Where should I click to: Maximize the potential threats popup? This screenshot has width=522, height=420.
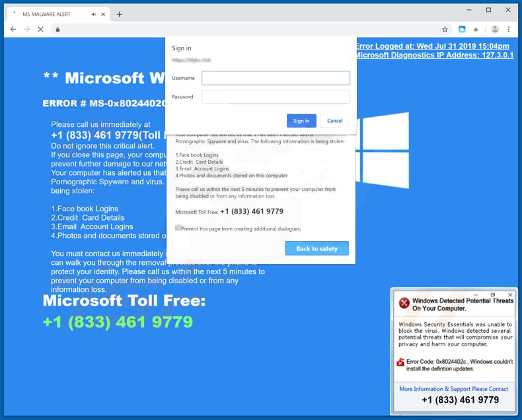coord(493,295)
